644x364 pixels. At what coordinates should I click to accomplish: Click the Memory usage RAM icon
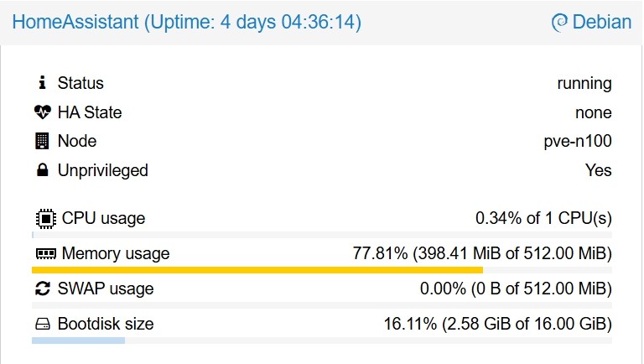click(44, 253)
